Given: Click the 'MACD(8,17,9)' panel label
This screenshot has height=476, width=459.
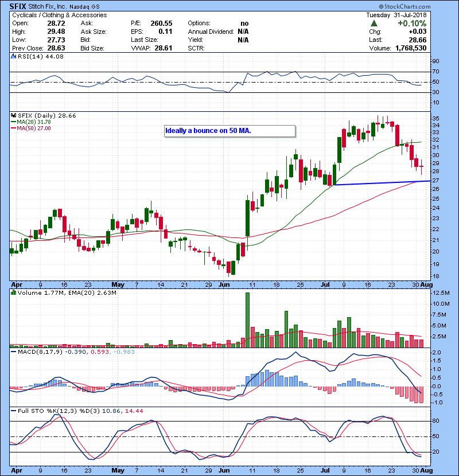Looking at the screenshot, I should pyautogui.click(x=40, y=352).
